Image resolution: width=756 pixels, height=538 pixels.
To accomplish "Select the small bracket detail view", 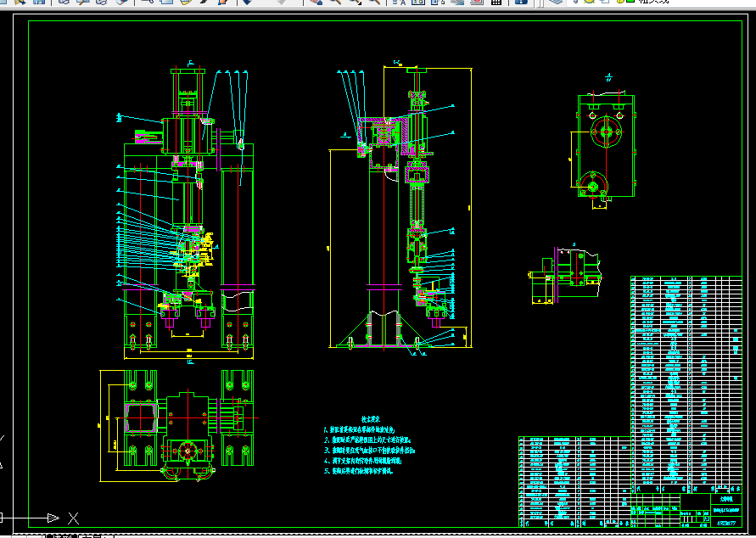I will (x=565, y=275).
